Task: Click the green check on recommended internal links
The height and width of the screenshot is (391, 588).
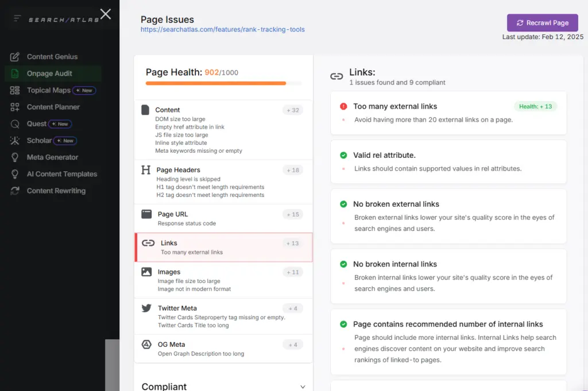Action: pos(343,324)
